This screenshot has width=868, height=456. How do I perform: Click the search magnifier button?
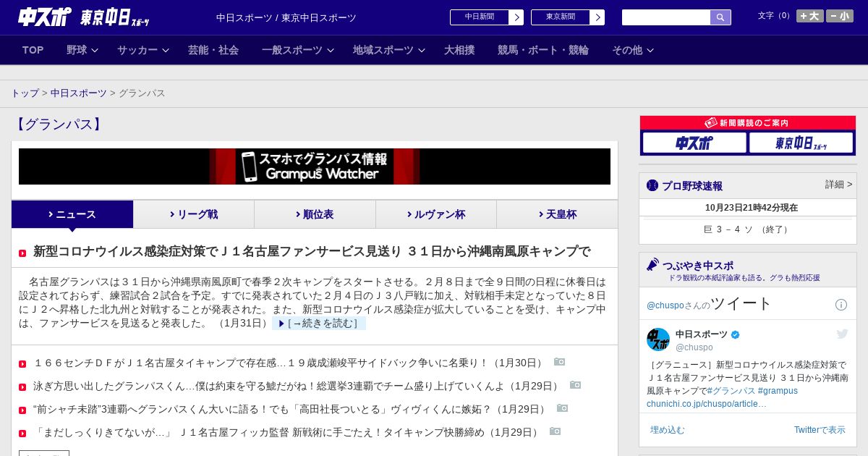point(720,17)
